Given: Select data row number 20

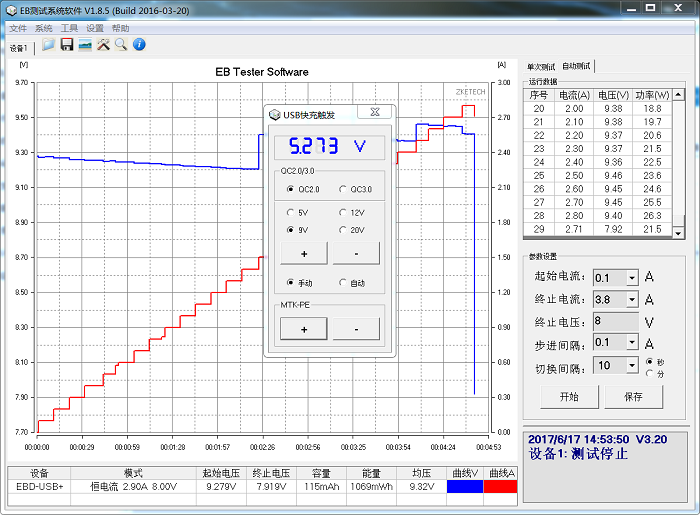Looking at the screenshot, I should (598, 108).
